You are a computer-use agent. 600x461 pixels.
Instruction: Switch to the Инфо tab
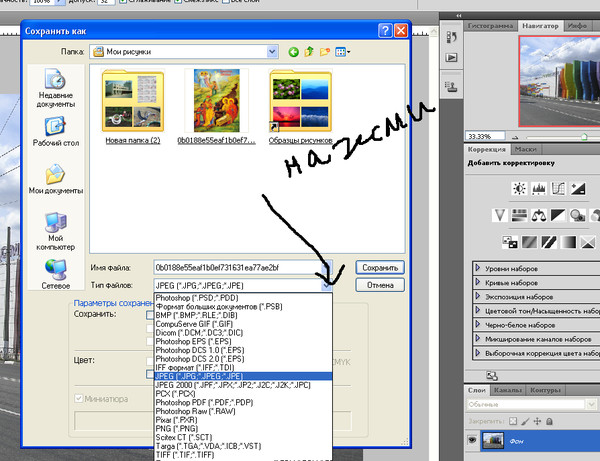tap(577, 26)
